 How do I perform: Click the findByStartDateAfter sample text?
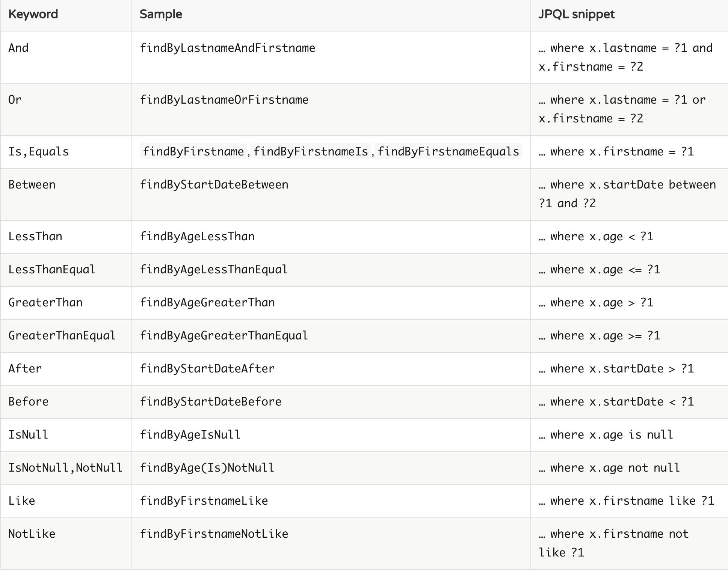tap(207, 368)
